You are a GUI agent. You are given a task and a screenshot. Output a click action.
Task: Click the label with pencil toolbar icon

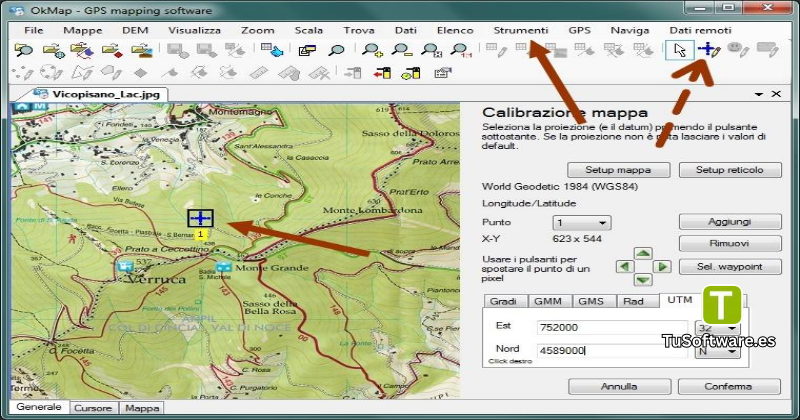pos(767,50)
